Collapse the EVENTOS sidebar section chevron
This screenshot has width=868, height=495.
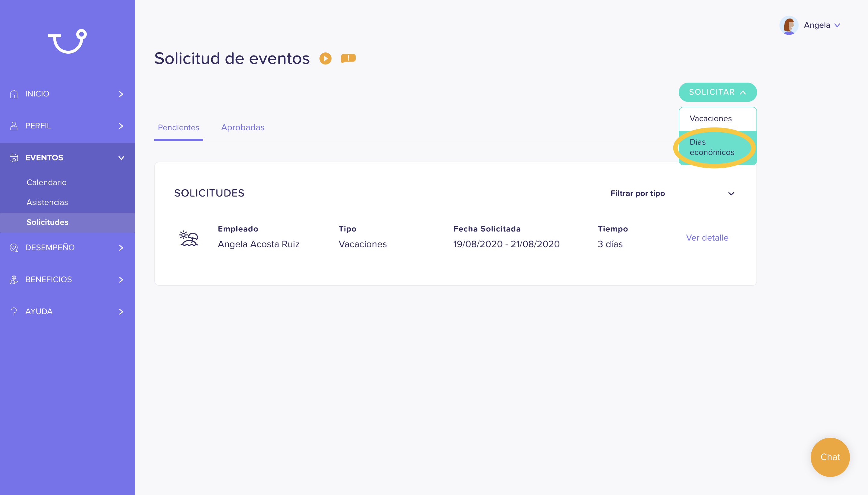(121, 158)
